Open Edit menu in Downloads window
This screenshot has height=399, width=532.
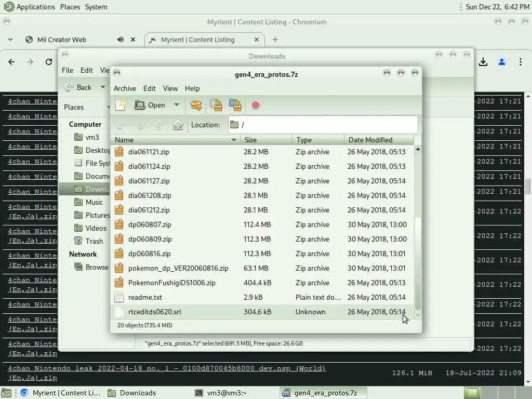click(87, 70)
